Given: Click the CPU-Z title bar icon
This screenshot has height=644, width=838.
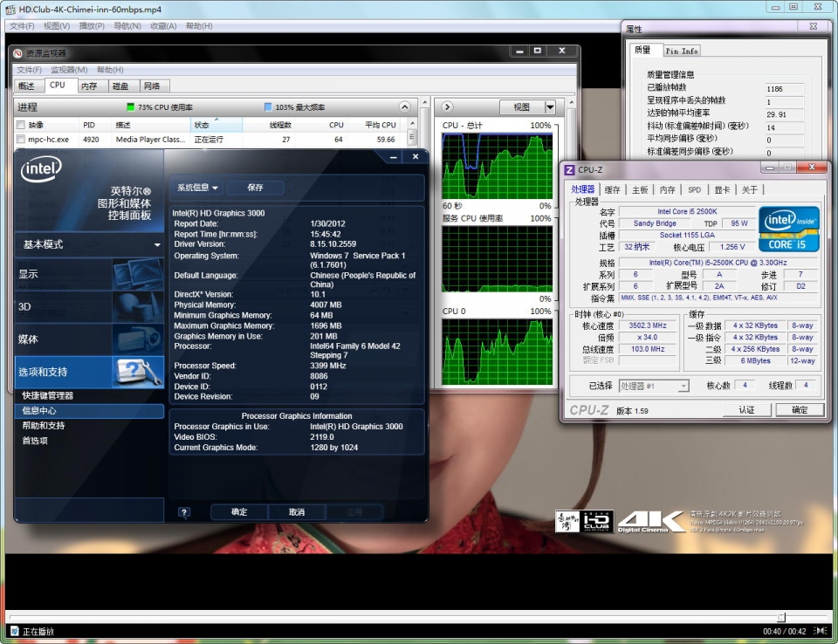Looking at the screenshot, I should coord(569,170).
